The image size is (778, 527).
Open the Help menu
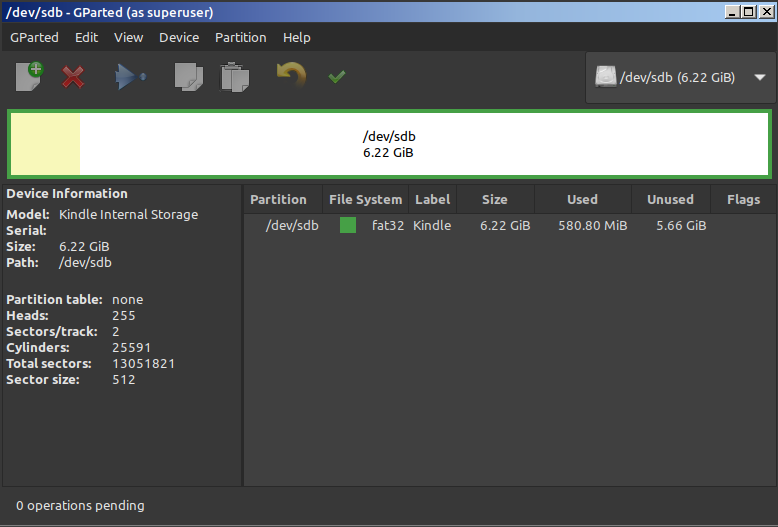[x=297, y=38]
